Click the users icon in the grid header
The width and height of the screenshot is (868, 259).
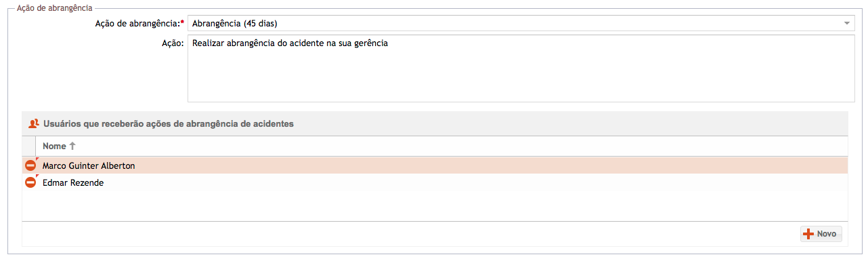pyautogui.click(x=33, y=124)
